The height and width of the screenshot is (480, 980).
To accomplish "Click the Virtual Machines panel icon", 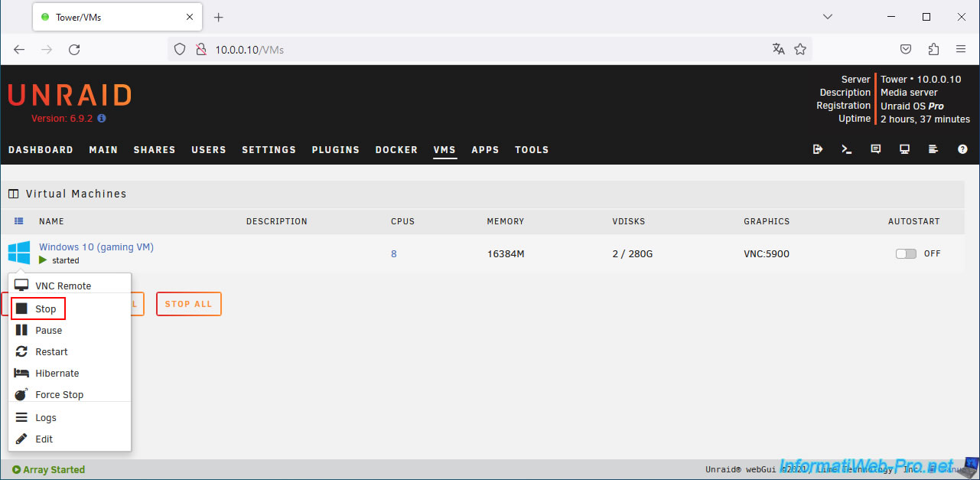I will (x=13, y=194).
